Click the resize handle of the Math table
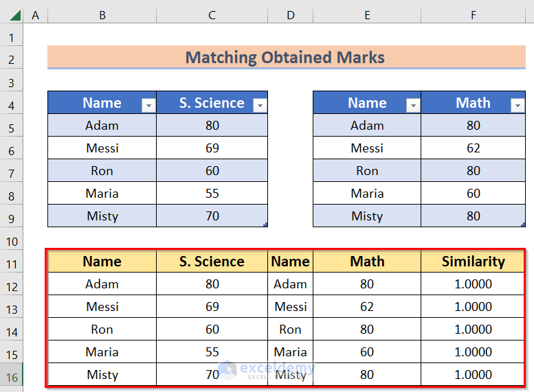The image size is (534, 392). click(523, 224)
